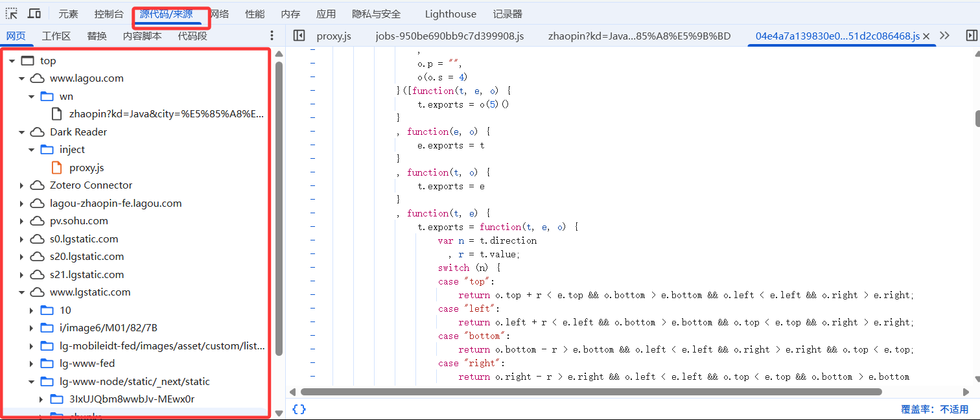Select the proxy.js file in tree

tap(86, 168)
